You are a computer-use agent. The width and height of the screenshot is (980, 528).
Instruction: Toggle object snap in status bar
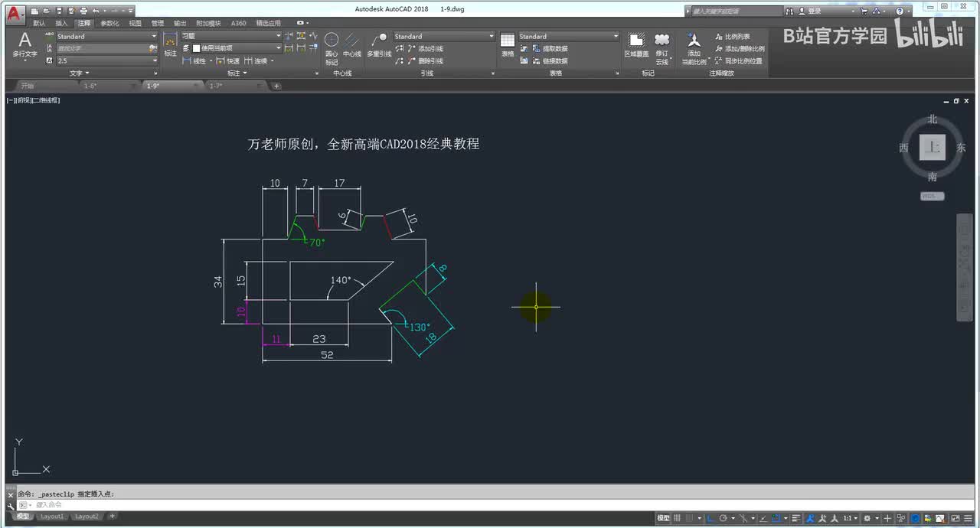click(x=776, y=517)
